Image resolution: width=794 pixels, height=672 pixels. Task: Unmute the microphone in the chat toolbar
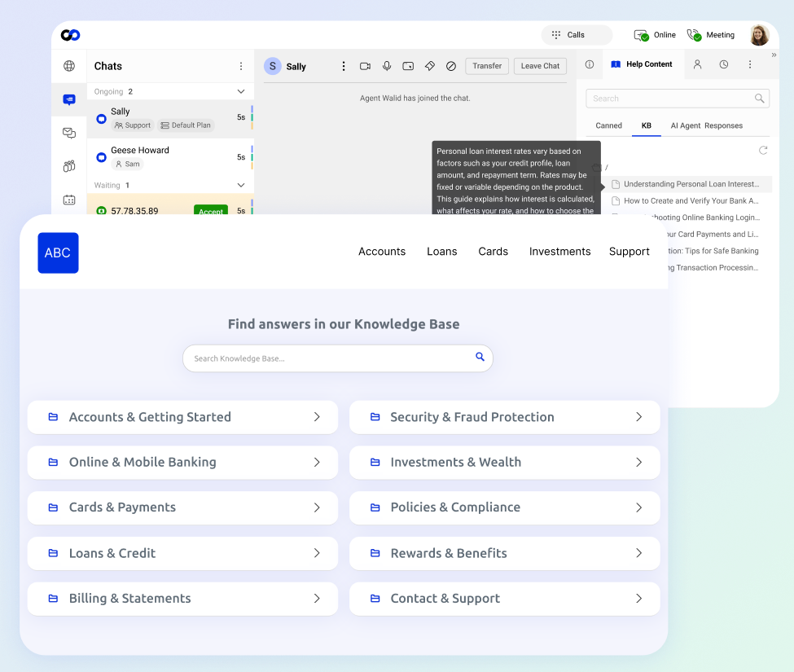click(387, 66)
